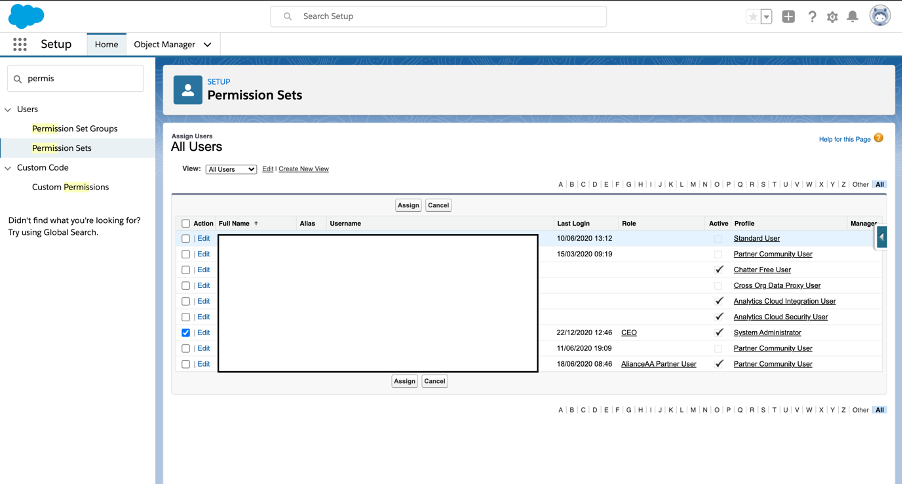902x484 pixels.
Task: Sort by the Last Login column header
Action: click(573, 223)
